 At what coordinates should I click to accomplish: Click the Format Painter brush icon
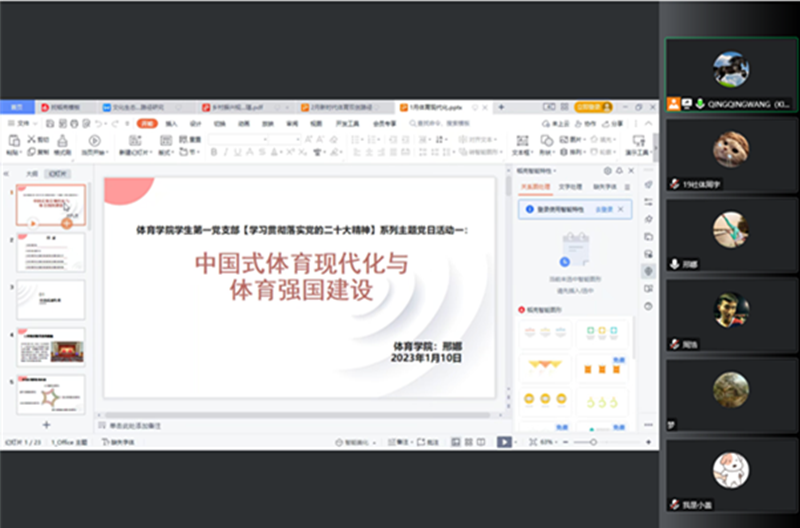[62, 140]
